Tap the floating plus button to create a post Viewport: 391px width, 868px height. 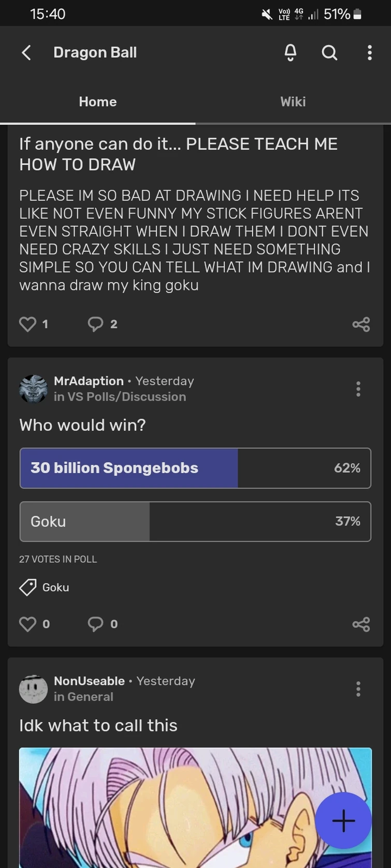[343, 820]
